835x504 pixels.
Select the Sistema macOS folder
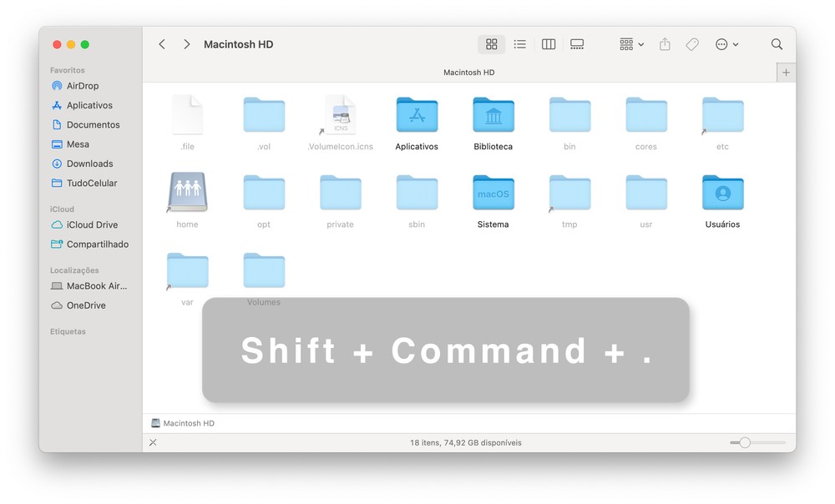493,192
